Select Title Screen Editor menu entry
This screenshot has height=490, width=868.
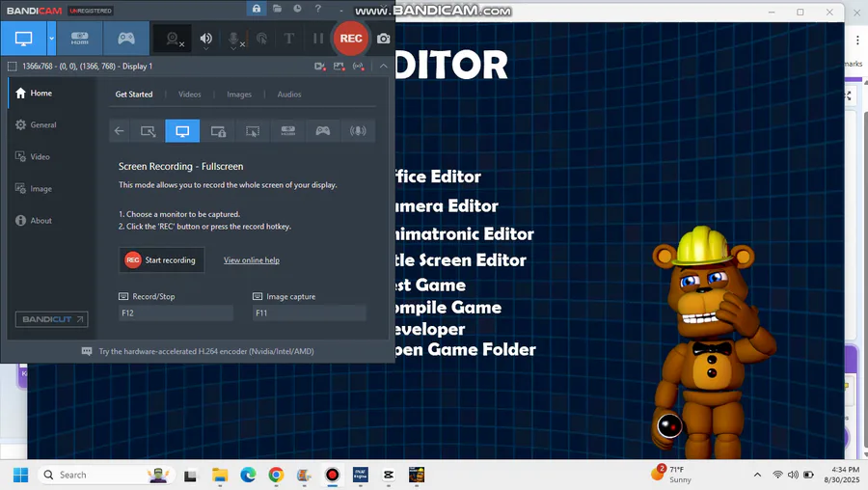coord(461,260)
